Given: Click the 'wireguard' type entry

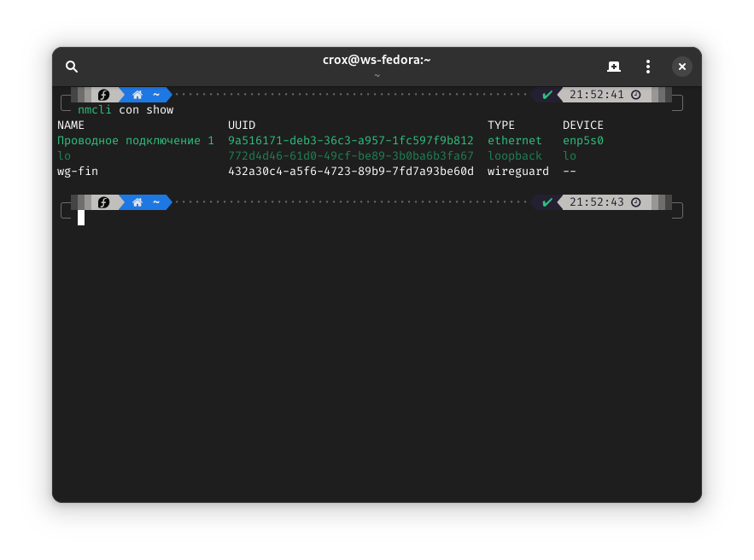Looking at the screenshot, I should [x=517, y=172].
